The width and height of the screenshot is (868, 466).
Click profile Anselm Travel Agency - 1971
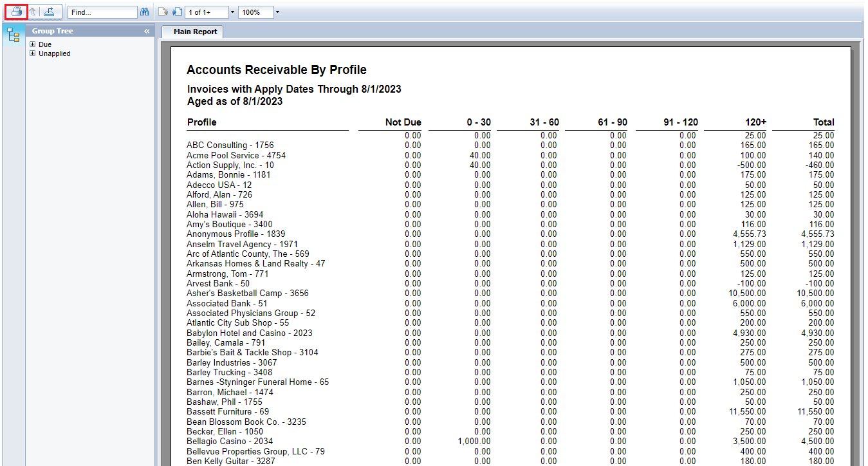click(243, 244)
